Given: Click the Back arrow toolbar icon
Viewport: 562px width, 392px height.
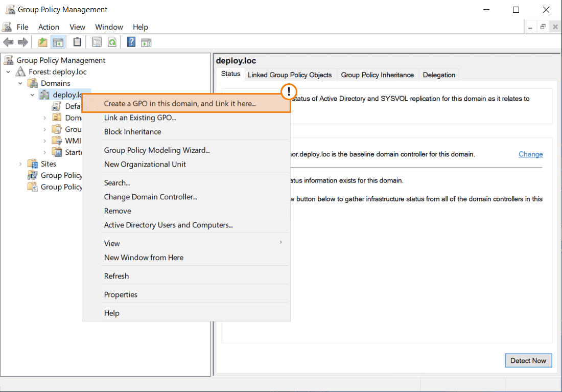Looking at the screenshot, I should pos(8,42).
